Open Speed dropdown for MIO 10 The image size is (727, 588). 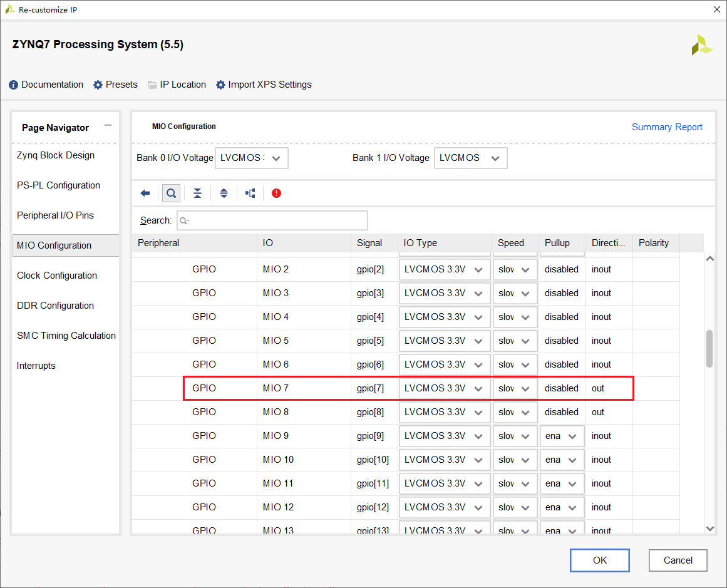point(515,460)
